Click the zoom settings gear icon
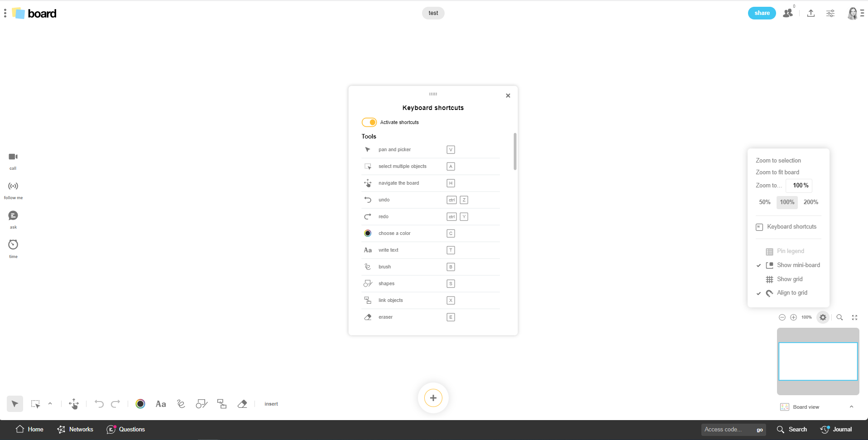868x440 pixels. [823, 317]
